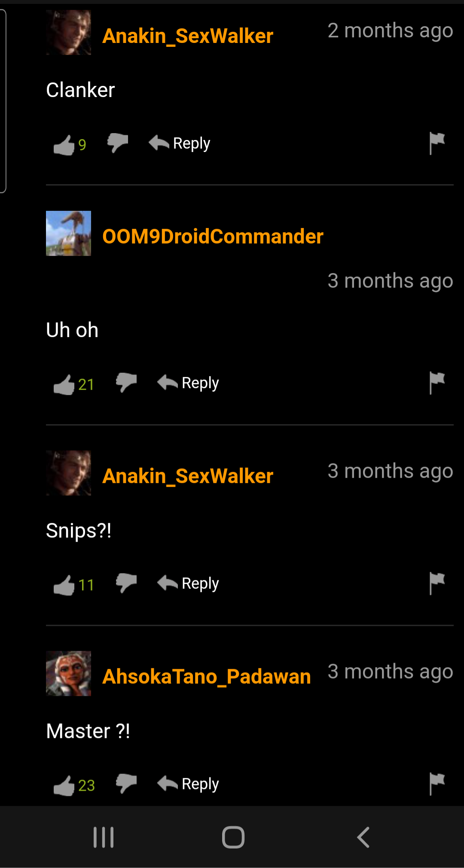Flag the "Clanker" comment

(x=437, y=143)
